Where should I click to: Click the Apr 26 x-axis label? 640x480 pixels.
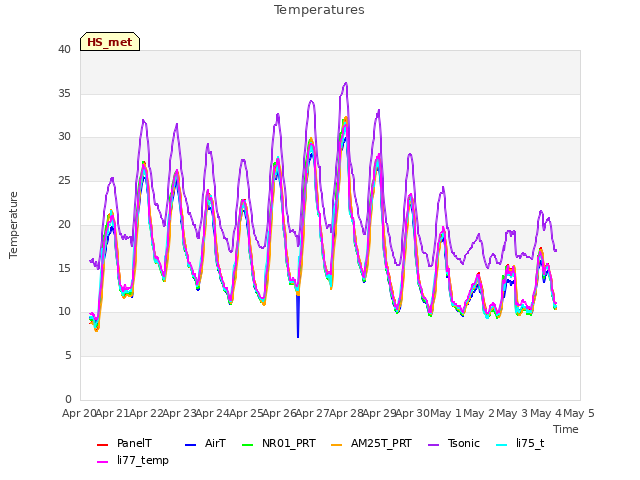280,413
